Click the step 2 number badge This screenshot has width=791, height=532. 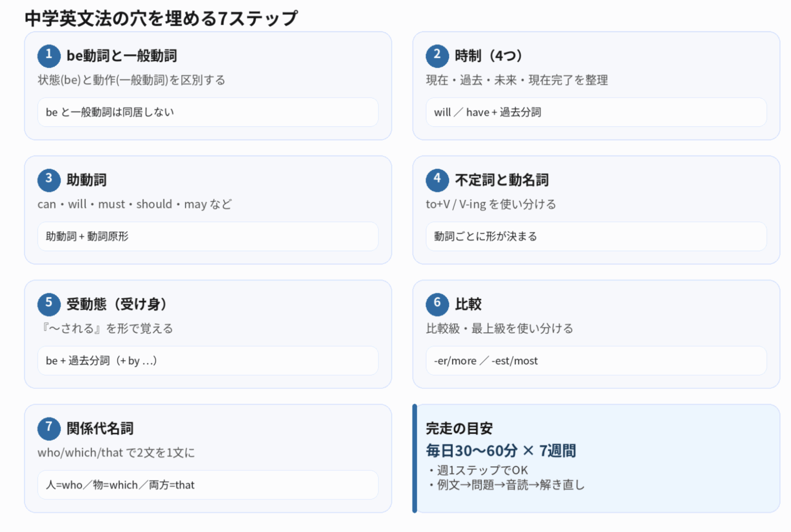click(x=437, y=56)
